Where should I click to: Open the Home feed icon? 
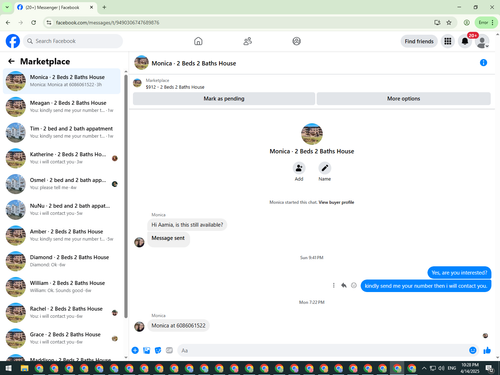pyautogui.click(x=198, y=41)
